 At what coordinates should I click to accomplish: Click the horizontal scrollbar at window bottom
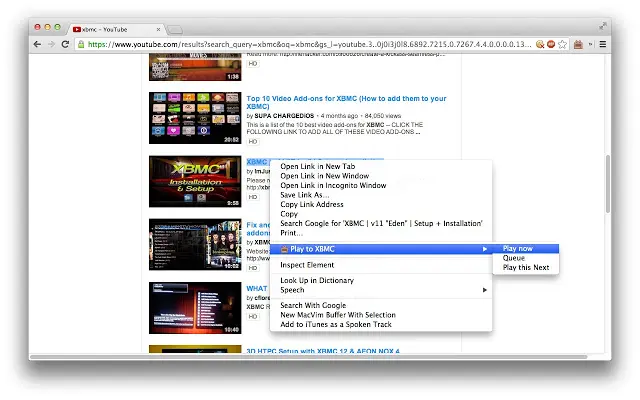pos(309,357)
